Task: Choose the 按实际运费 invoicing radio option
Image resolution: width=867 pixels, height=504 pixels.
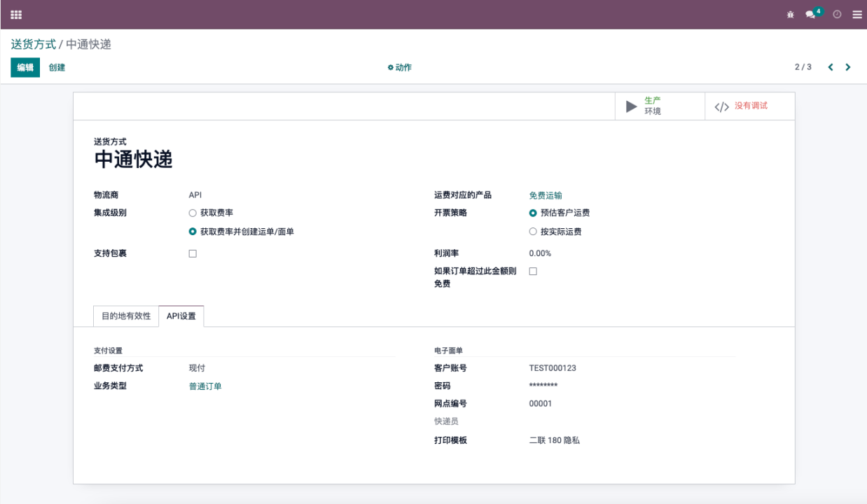Action: (533, 232)
